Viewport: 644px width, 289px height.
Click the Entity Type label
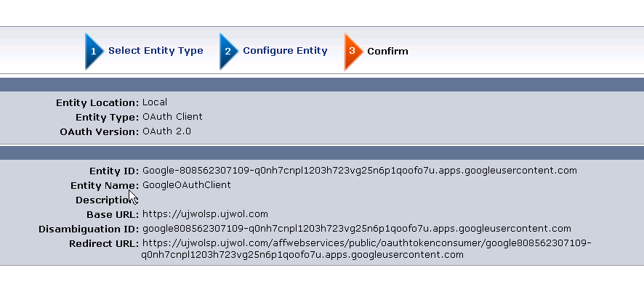[x=107, y=118]
